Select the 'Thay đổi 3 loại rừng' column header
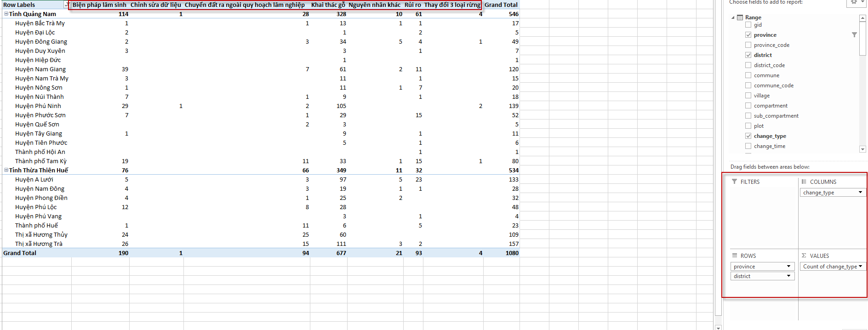 click(452, 5)
